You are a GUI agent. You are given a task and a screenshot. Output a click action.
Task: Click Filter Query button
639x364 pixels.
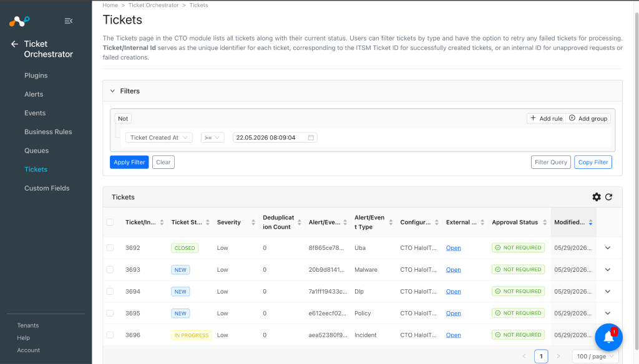click(x=551, y=162)
